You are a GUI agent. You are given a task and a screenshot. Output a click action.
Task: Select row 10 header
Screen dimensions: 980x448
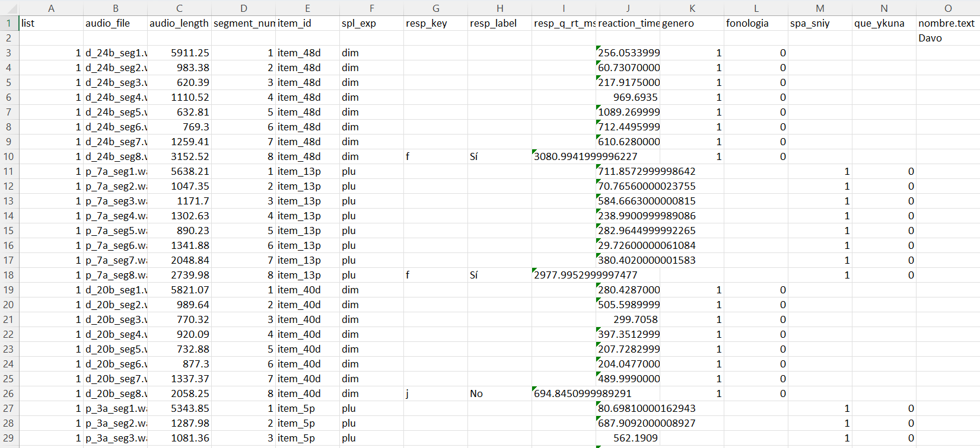9,156
